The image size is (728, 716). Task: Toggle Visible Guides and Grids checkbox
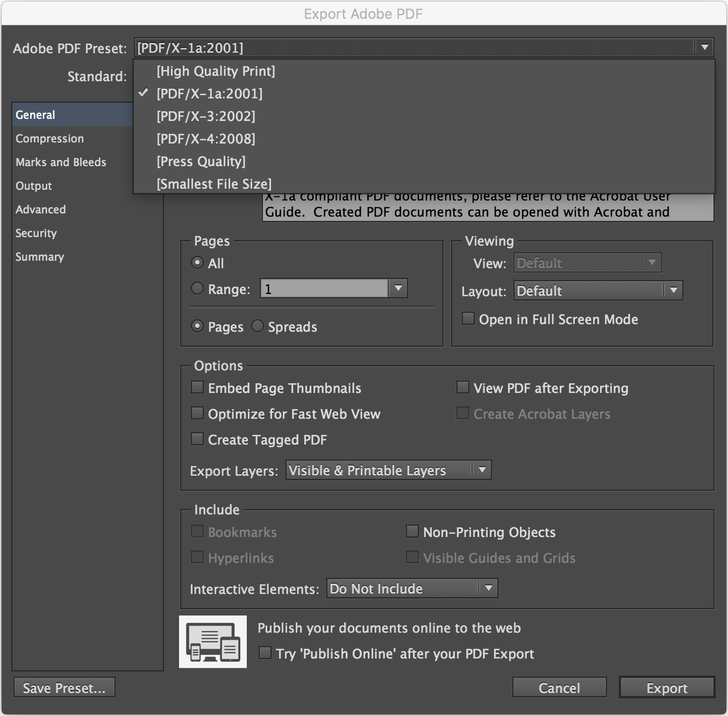tap(412, 557)
